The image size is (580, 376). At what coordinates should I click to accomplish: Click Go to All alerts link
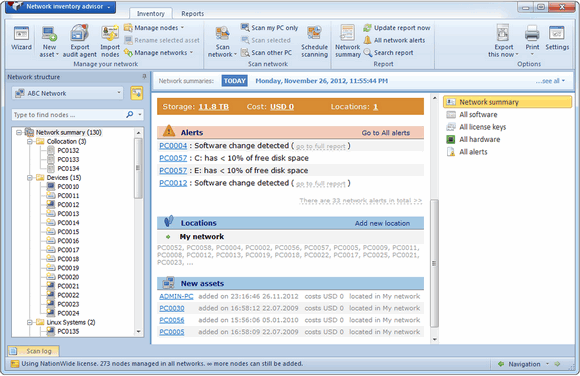[385, 133]
